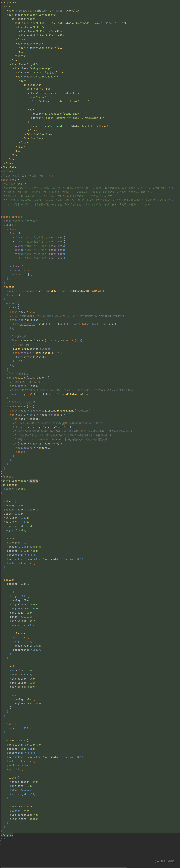Select the div with id="content" line

(x=32, y=15)
